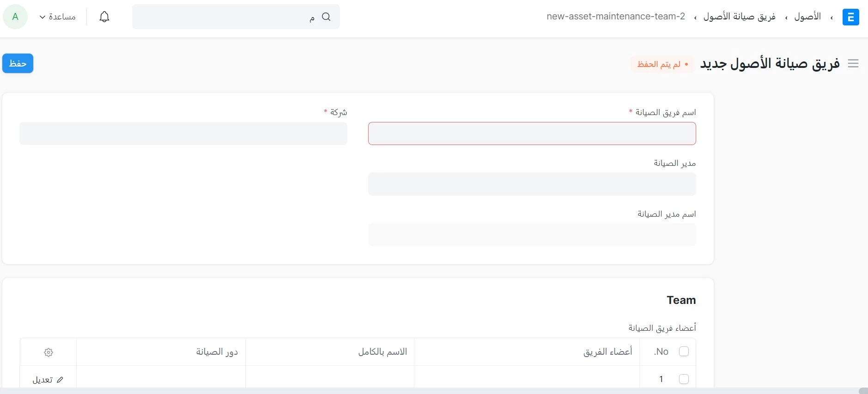Click the Team section heading

coord(681,300)
